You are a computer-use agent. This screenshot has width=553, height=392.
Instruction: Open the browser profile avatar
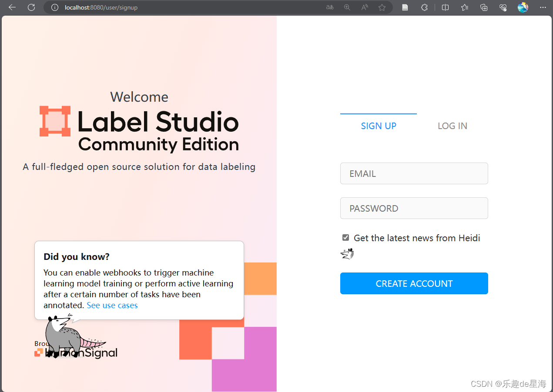pos(523,7)
